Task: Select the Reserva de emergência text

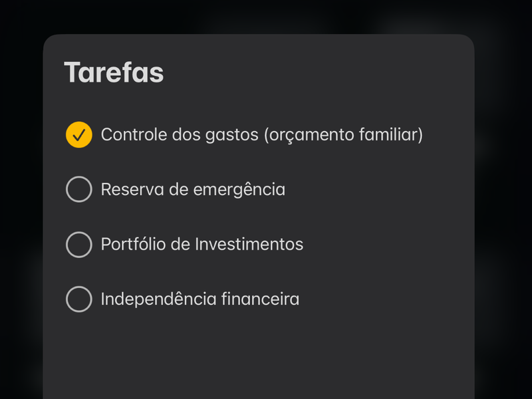Action: pos(193,190)
